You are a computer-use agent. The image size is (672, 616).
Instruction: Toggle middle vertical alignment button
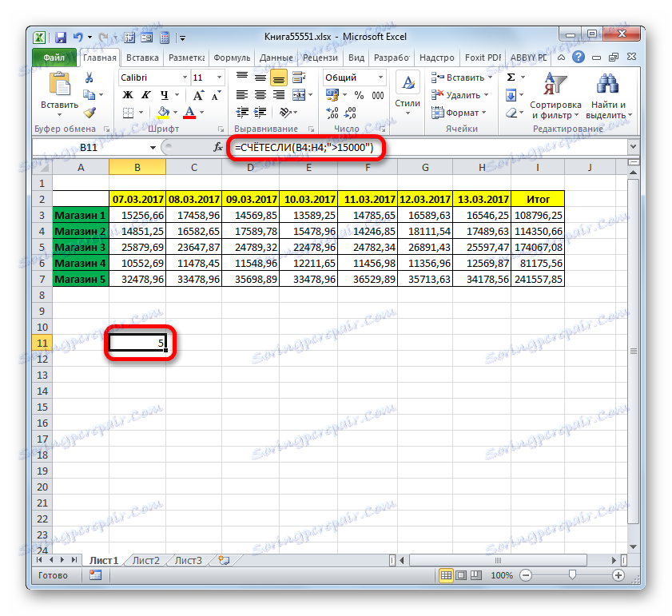tap(260, 77)
